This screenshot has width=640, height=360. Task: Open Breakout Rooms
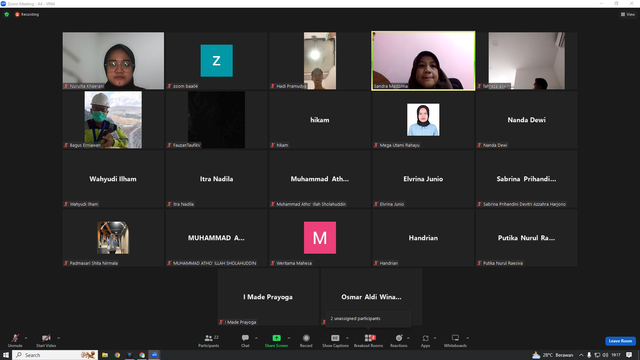tap(369, 340)
